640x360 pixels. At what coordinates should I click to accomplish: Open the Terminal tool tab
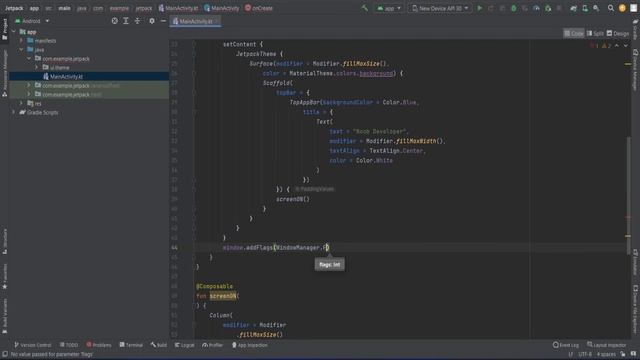pyautogui.click(x=131, y=345)
